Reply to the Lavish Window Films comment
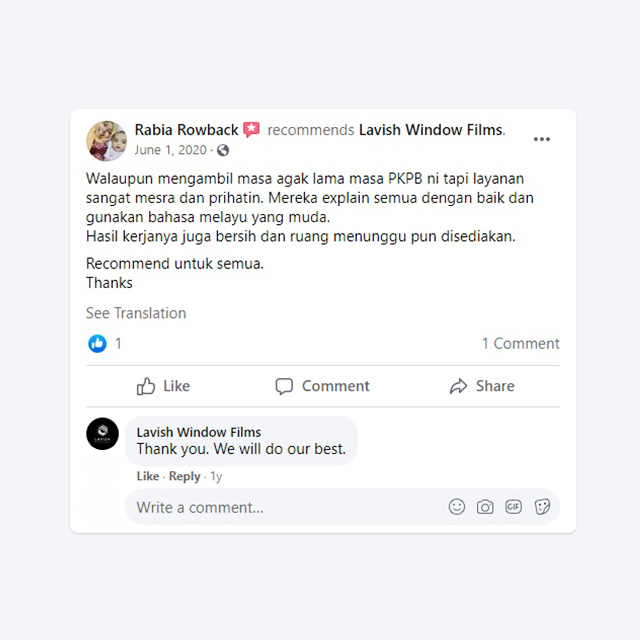The height and width of the screenshot is (640, 640). pyautogui.click(x=184, y=476)
